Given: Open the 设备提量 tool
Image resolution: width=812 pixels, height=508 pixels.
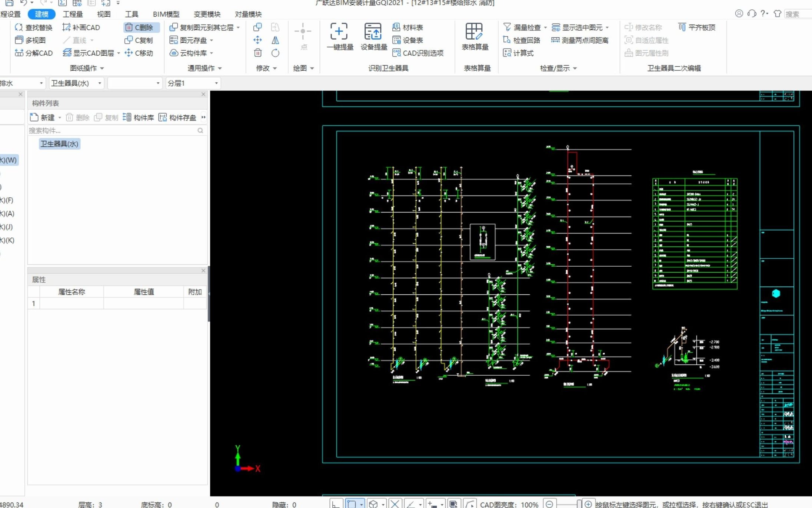Looking at the screenshot, I should [x=373, y=32].
